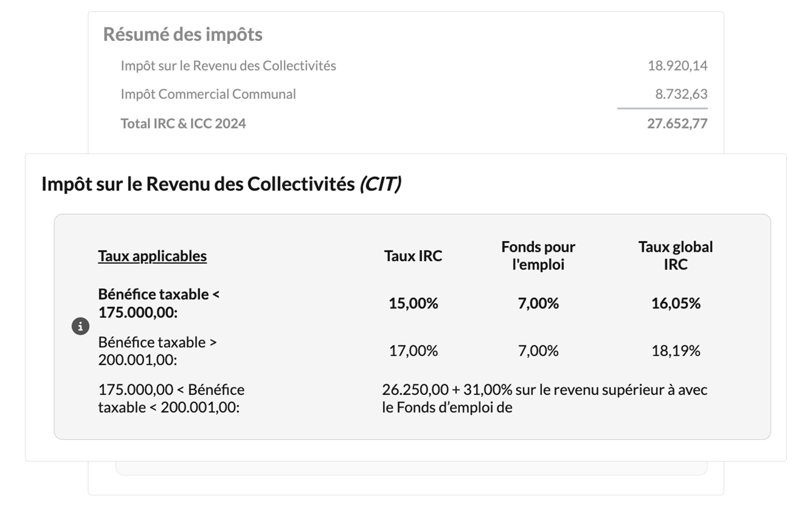The height and width of the screenshot is (507, 812).
Task: Select the Total IRC & ICC 2024 label
Action: coord(183,123)
